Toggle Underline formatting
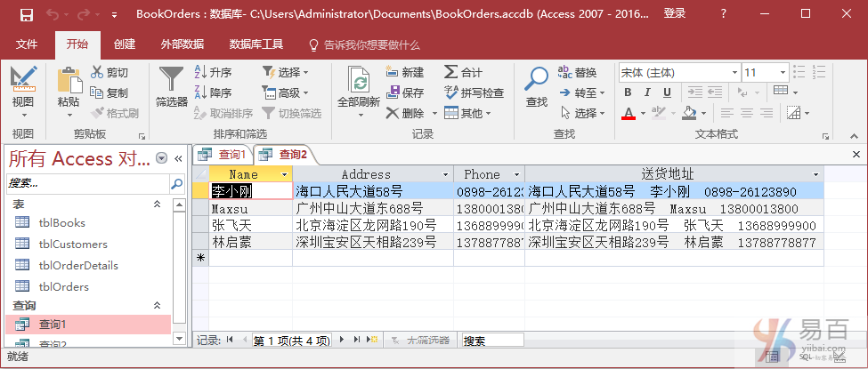This screenshot has height=369, width=868. click(667, 92)
